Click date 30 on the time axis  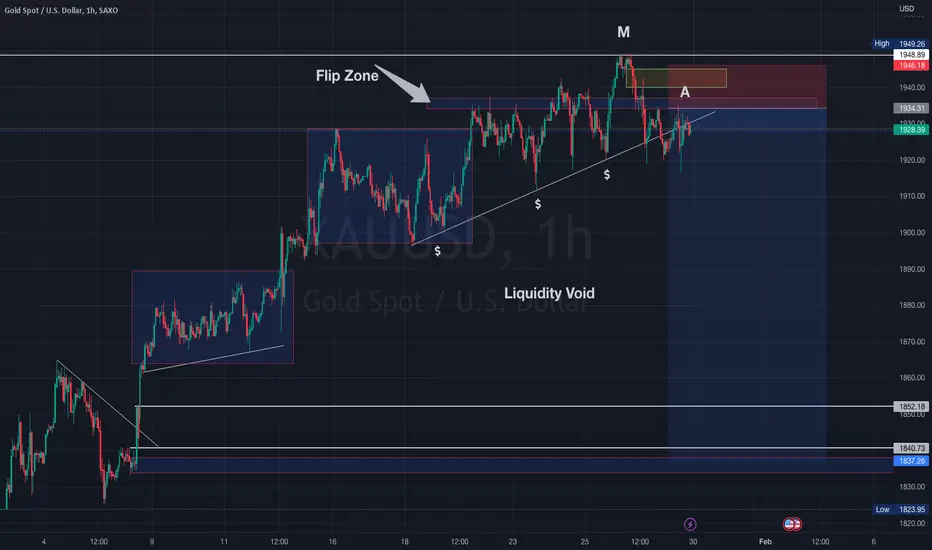click(x=693, y=542)
